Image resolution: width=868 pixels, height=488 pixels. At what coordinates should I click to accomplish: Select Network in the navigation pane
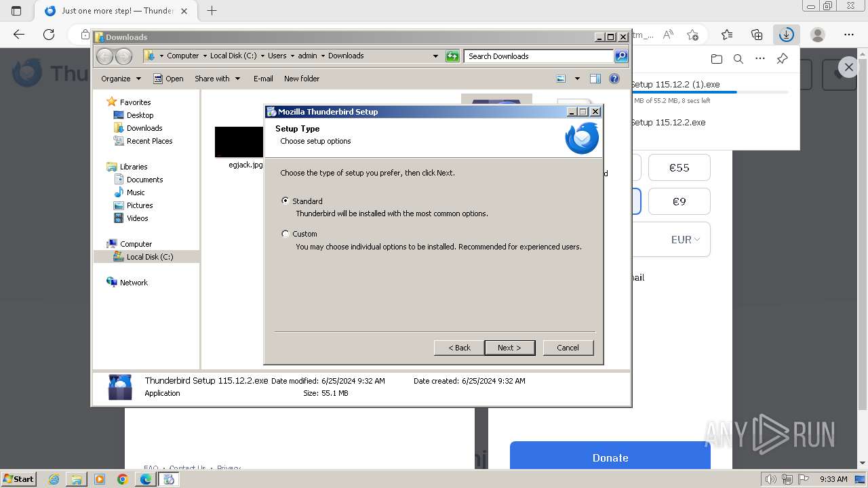point(134,283)
